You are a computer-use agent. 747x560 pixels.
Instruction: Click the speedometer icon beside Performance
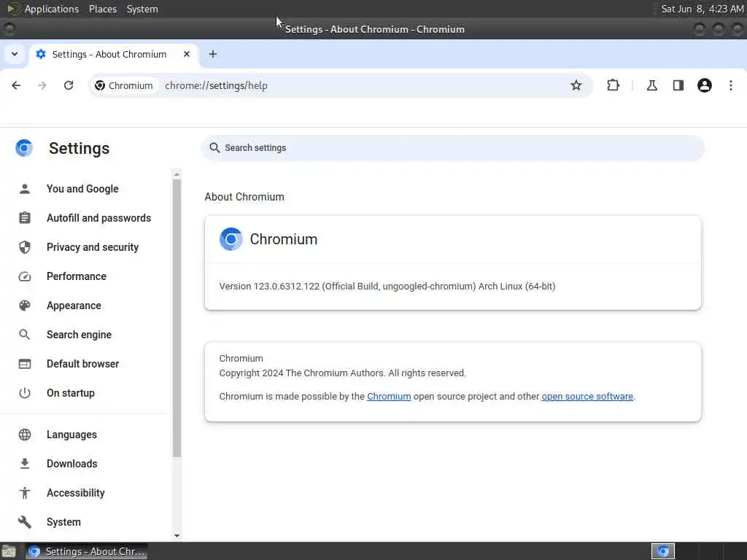pyautogui.click(x=25, y=276)
